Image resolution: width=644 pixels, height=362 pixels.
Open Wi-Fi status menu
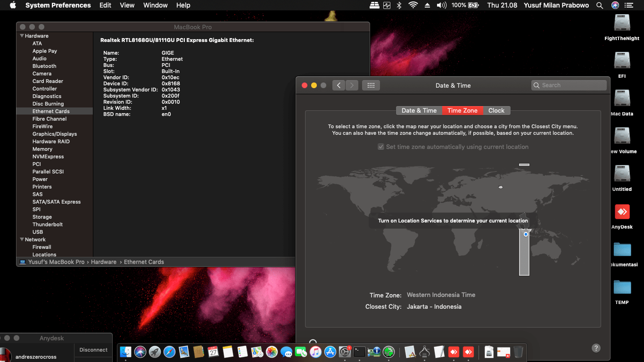pos(413,5)
